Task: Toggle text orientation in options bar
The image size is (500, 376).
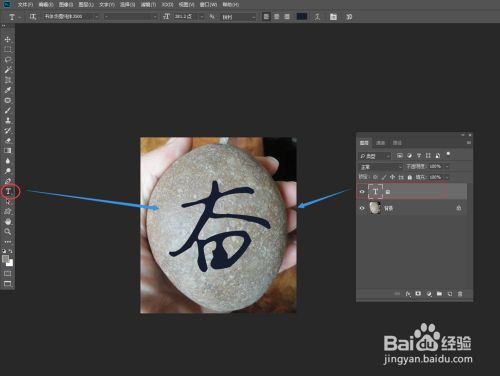Action: pyautogui.click(x=33, y=16)
